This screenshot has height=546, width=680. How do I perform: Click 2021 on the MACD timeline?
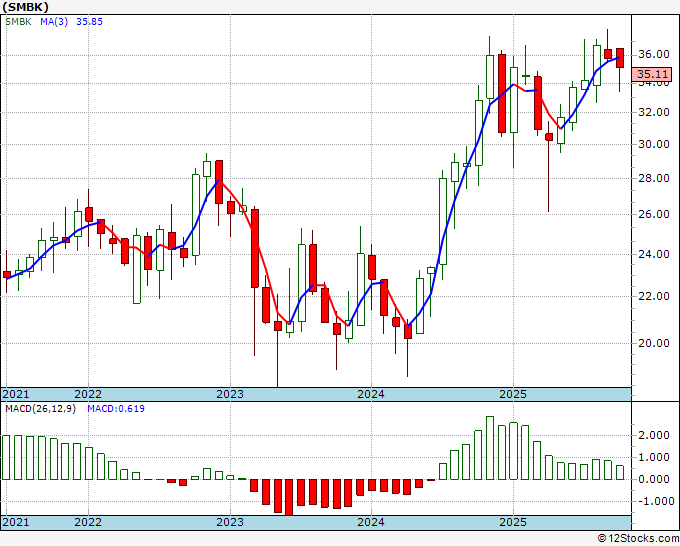tap(16, 522)
